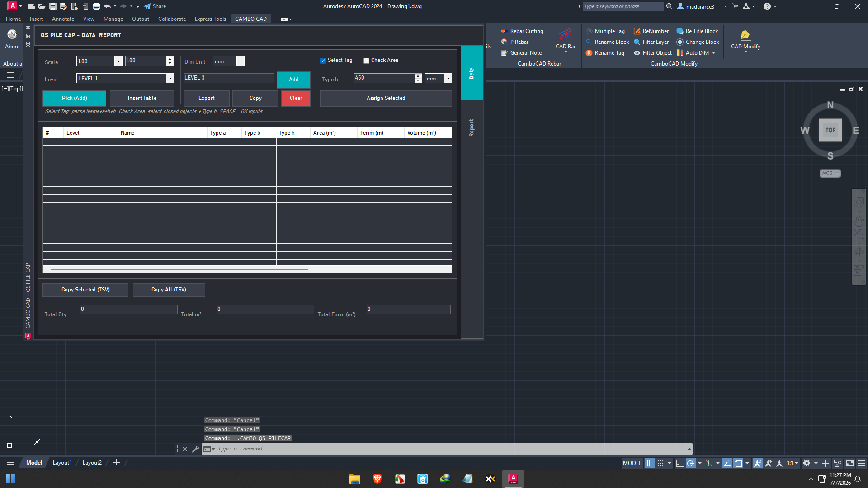
Task: Switch to Layout1 tab
Action: click(62, 463)
